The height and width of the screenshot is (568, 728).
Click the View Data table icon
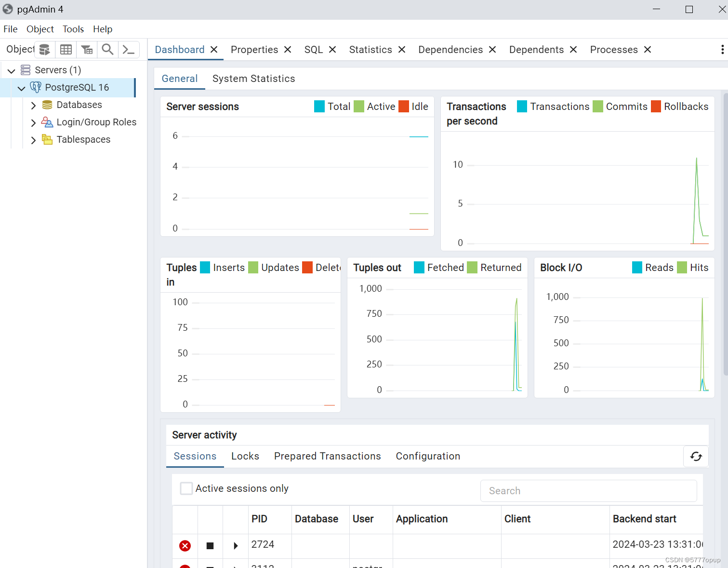pyautogui.click(x=66, y=50)
